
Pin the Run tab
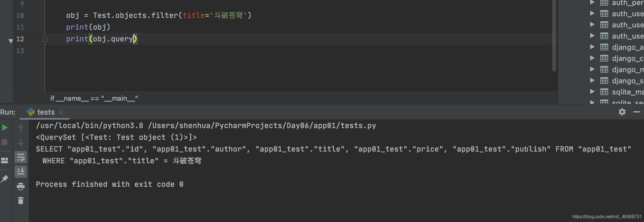pos(4,179)
